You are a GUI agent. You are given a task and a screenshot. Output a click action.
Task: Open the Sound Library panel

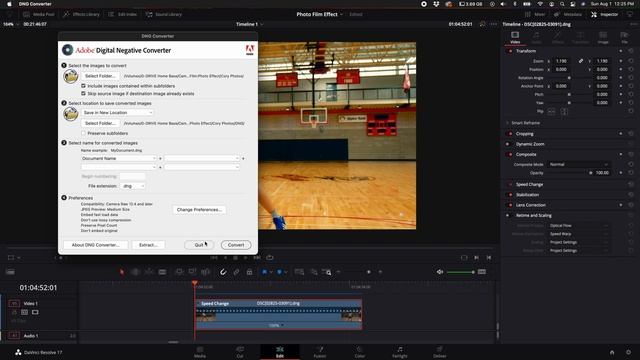point(164,14)
